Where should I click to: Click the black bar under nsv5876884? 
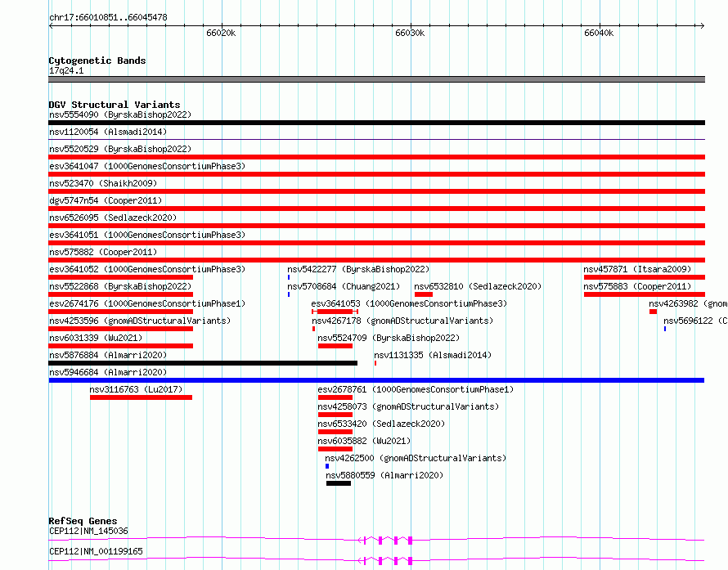click(203, 363)
